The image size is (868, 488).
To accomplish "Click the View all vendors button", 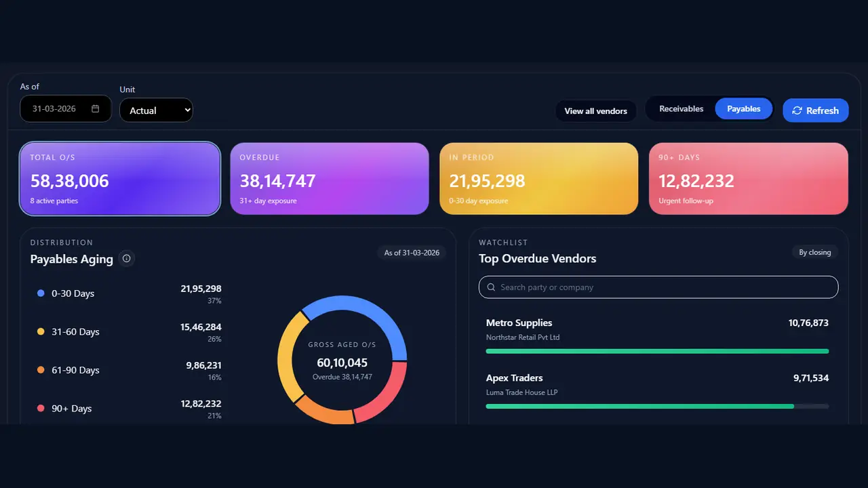I will coord(595,111).
